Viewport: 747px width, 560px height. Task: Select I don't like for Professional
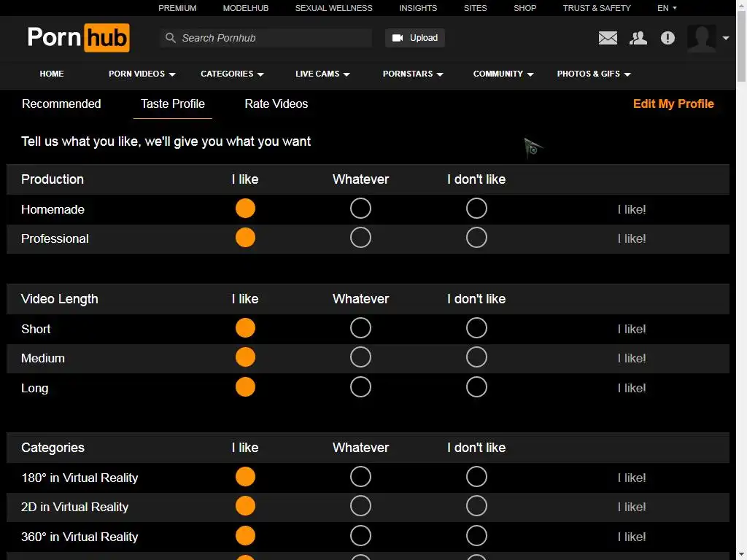[476, 238]
